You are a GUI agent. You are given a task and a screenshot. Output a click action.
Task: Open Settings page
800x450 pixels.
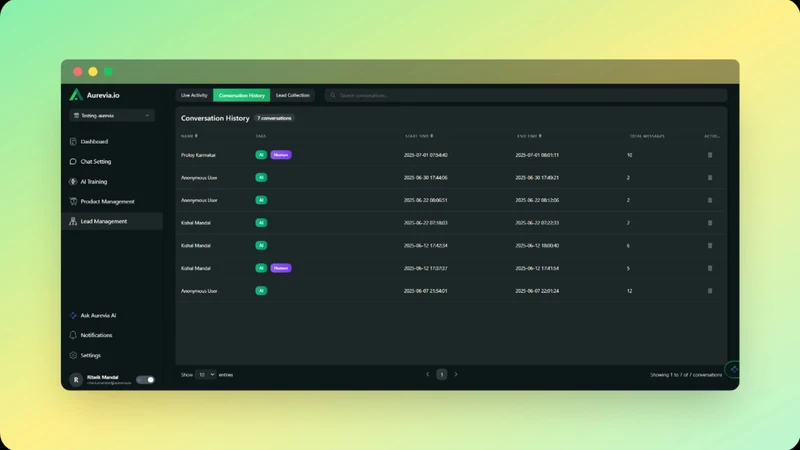(112, 355)
